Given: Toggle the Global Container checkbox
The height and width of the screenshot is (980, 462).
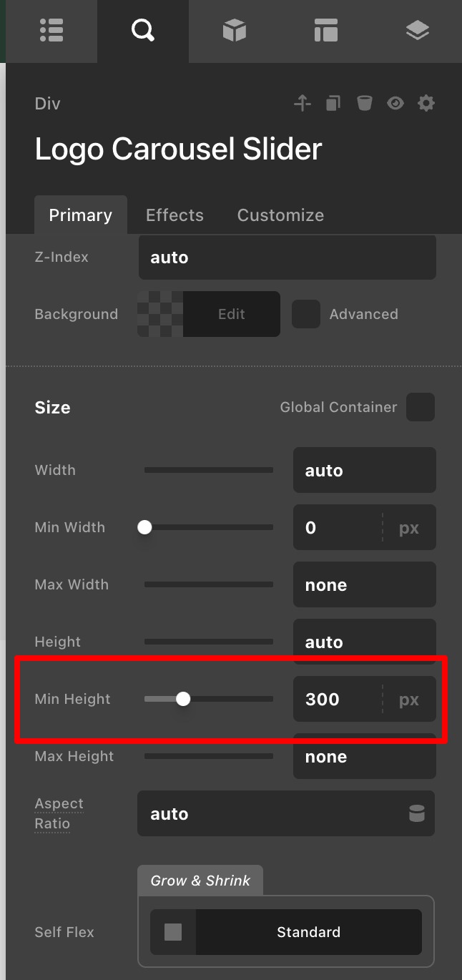Looking at the screenshot, I should pos(421,407).
